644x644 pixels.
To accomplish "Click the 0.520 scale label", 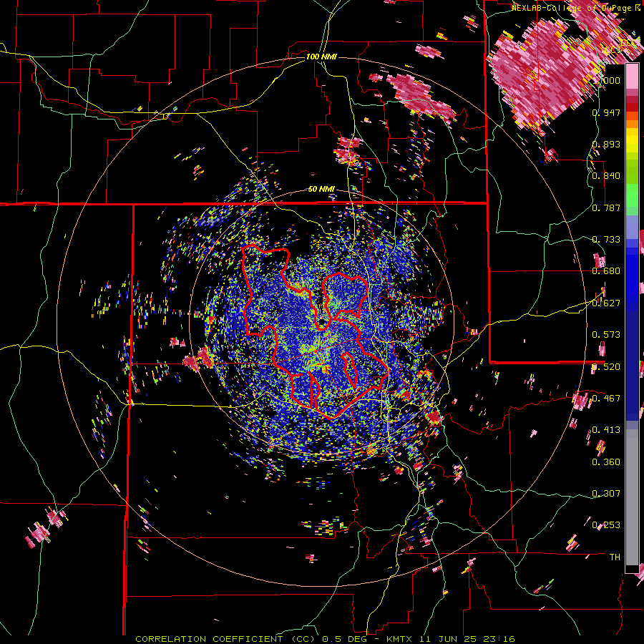I will click(x=606, y=367).
